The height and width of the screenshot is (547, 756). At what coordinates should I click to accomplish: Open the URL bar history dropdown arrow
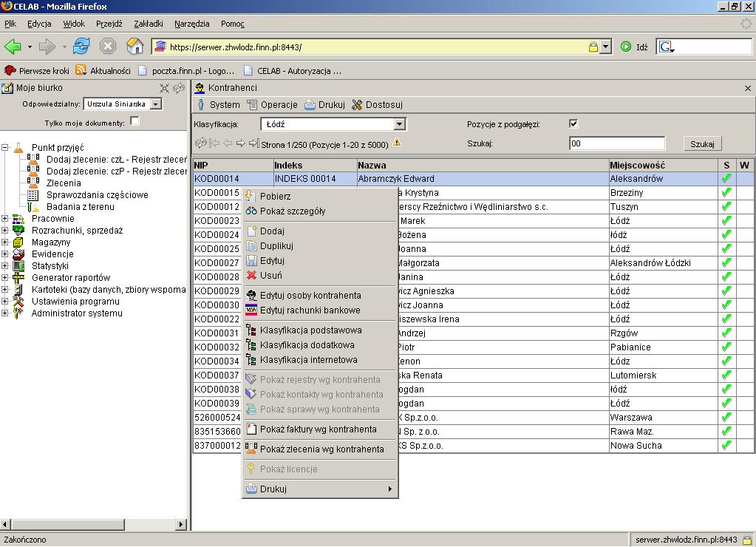606,47
